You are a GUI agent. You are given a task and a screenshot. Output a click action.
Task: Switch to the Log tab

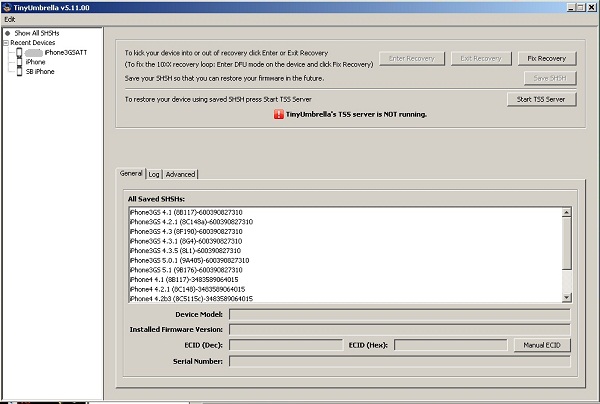click(154, 174)
